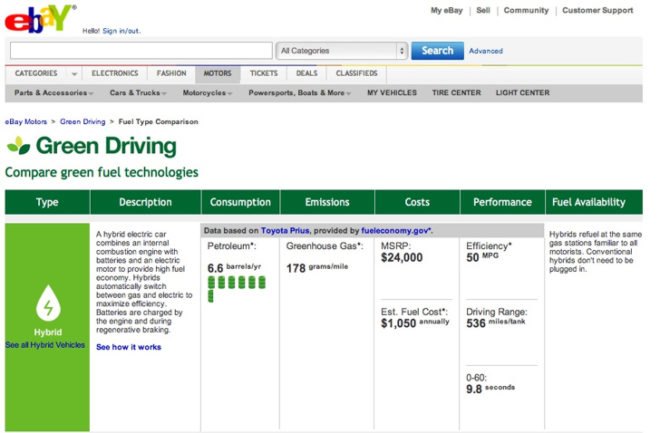Click the eBay logo
The width and height of the screenshot is (660, 433).
(40, 19)
